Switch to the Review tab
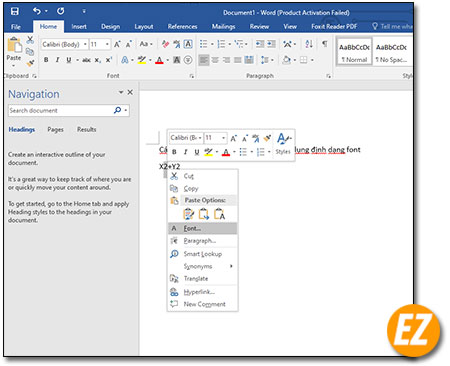Screen dimensions: 450x366 (x=259, y=27)
